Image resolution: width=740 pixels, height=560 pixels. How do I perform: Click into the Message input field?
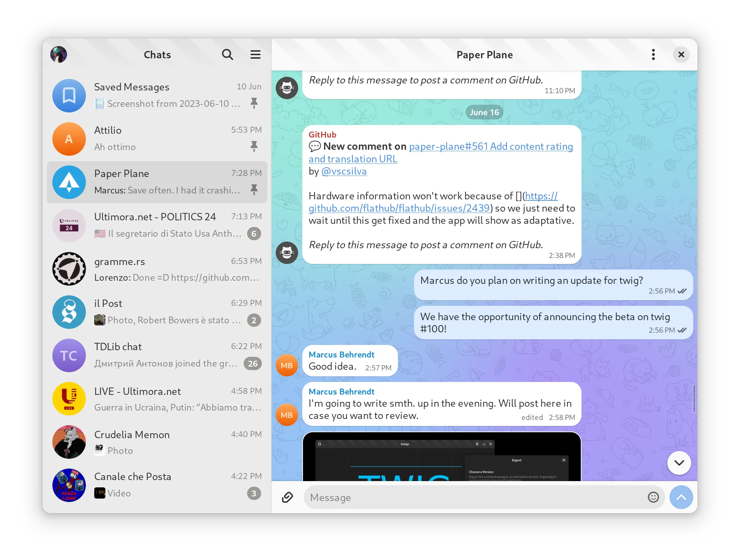475,497
